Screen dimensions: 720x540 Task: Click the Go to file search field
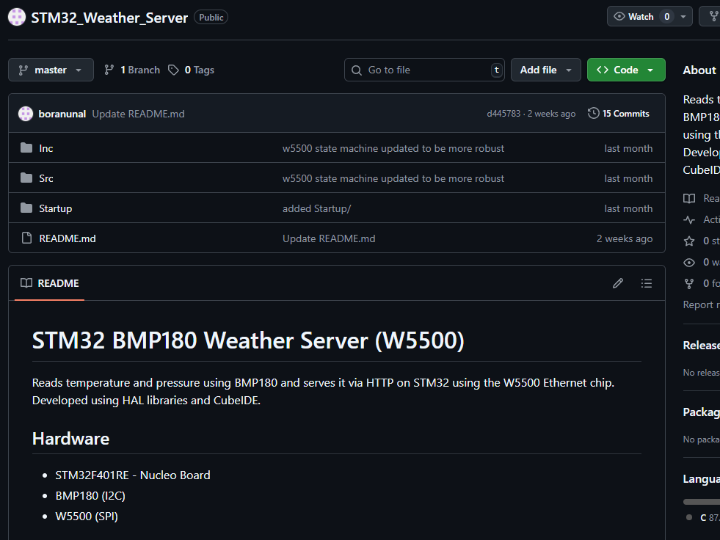(424, 70)
